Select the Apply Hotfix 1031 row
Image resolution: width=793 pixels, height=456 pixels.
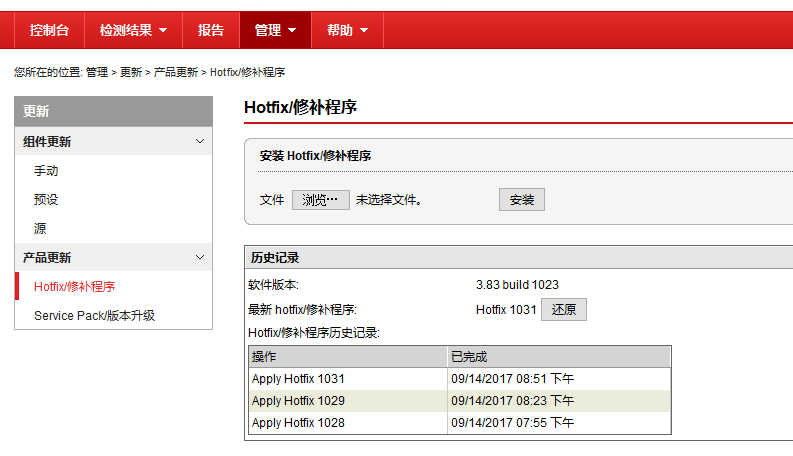pos(298,379)
